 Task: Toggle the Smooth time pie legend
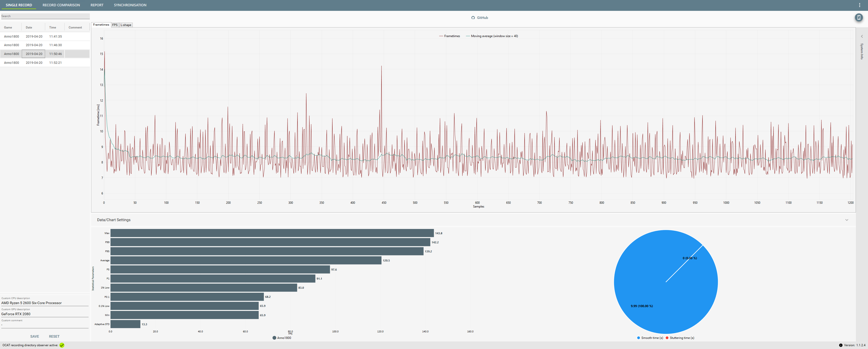(x=650, y=338)
